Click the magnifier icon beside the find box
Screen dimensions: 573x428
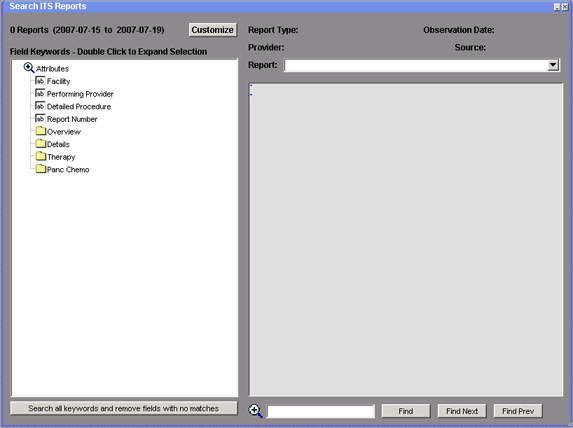click(x=255, y=411)
